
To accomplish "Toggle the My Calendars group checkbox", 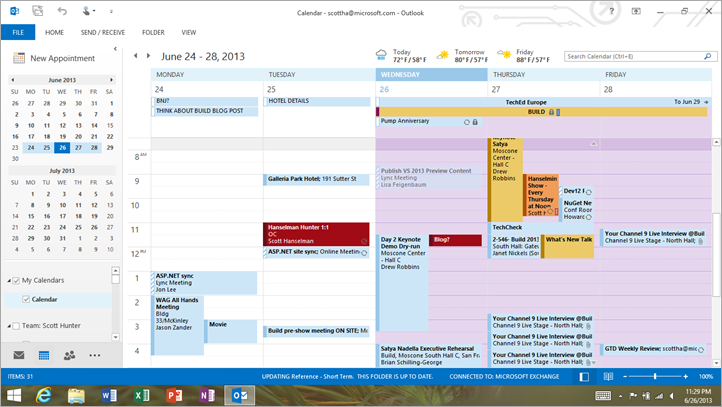I will coord(16,280).
